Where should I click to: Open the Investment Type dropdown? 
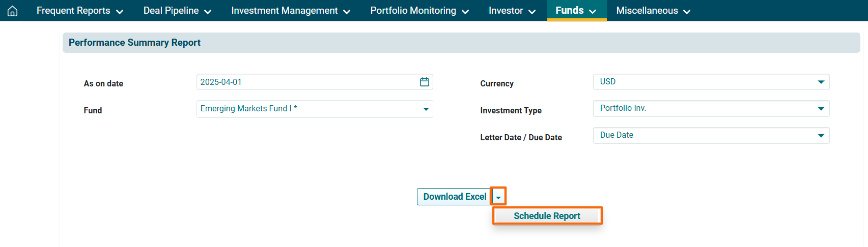(x=711, y=108)
